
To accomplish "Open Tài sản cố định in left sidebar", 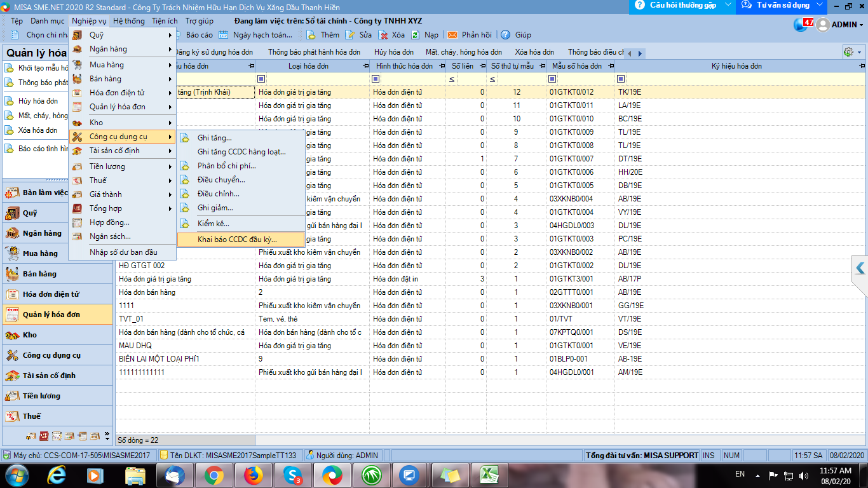I will click(x=57, y=376).
